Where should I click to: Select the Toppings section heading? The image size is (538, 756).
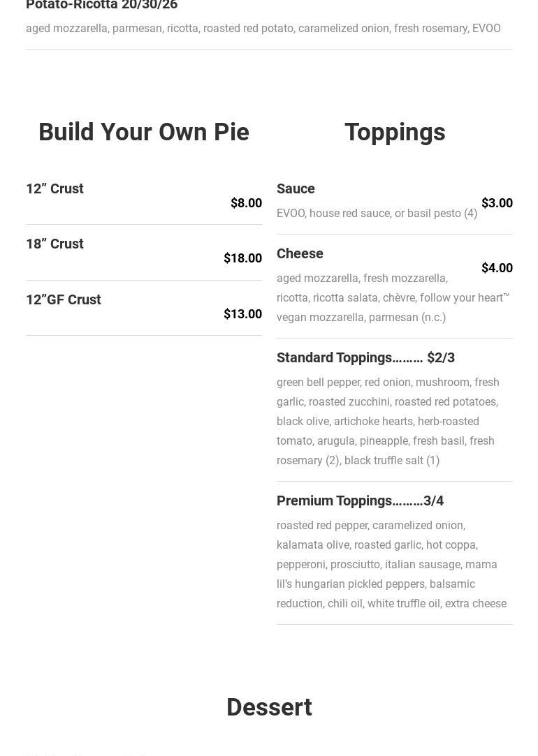(395, 132)
